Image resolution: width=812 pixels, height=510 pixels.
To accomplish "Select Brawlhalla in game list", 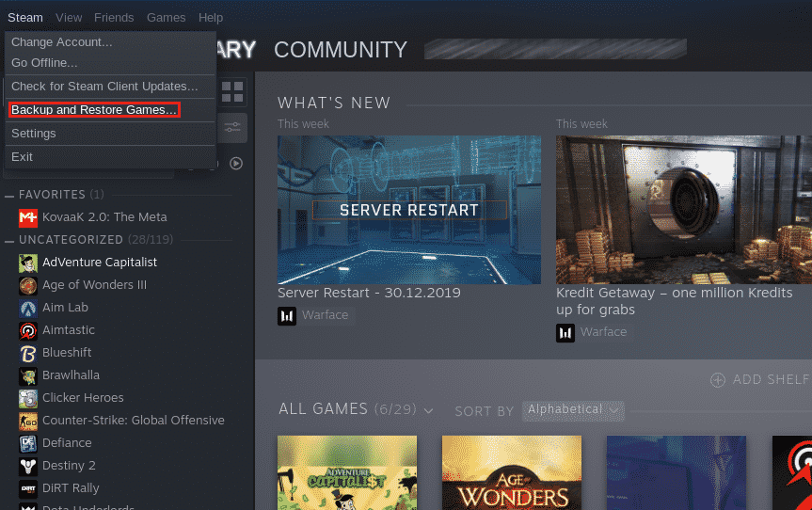I will (x=71, y=375).
